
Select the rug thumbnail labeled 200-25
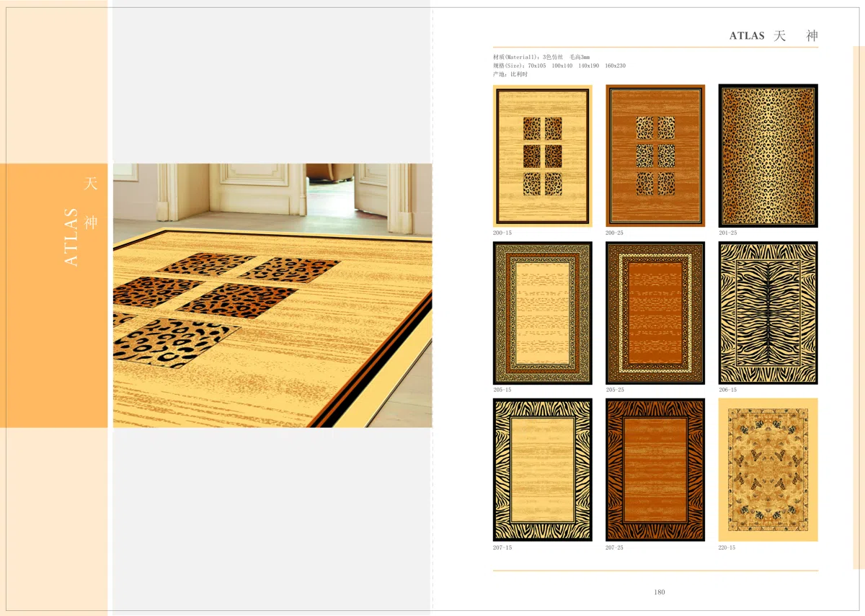(x=655, y=156)
